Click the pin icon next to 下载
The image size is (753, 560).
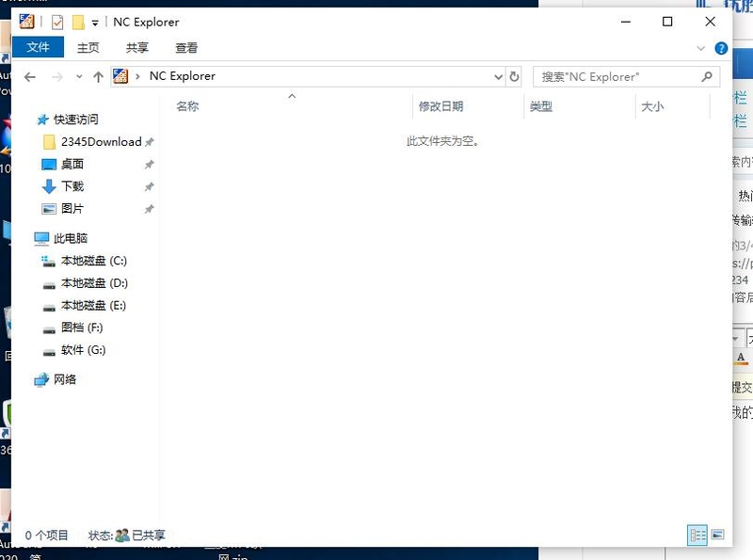(x=150, y=187)
